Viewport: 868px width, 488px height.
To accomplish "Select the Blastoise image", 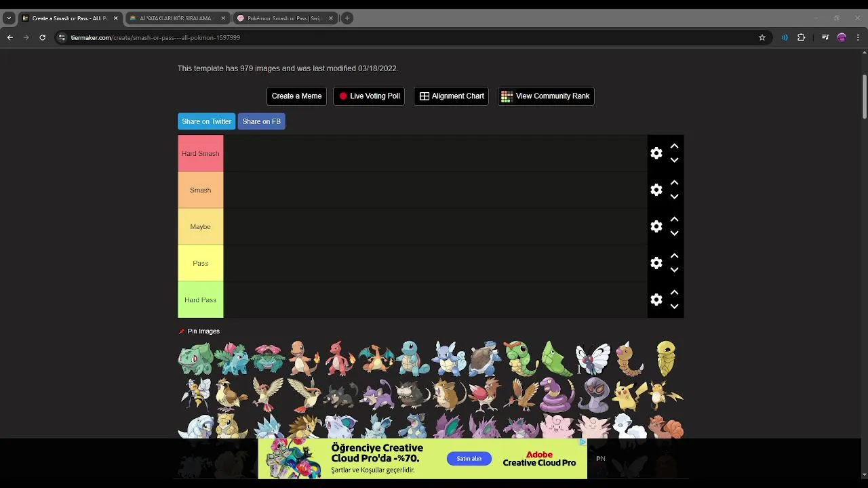I will pyautogui.click(x=485, y=359).
